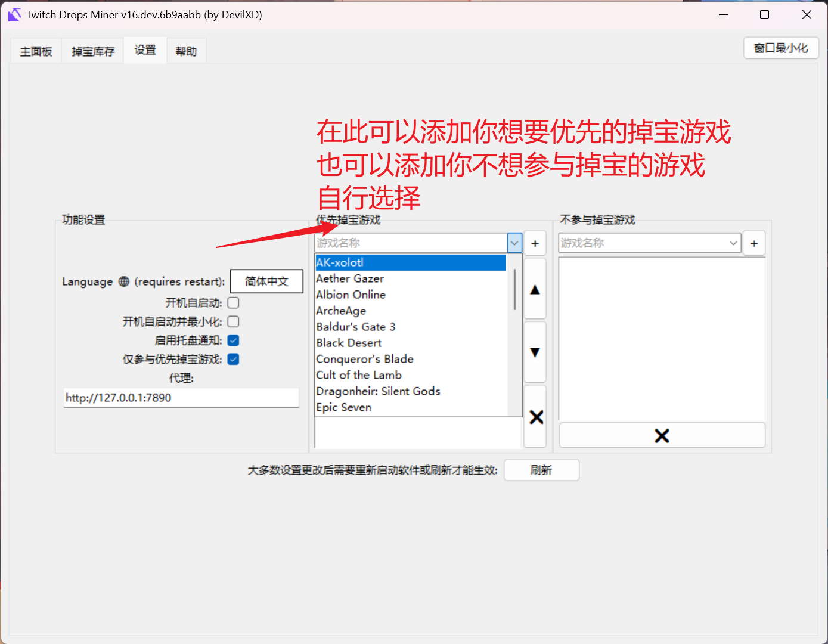The width and height of the screenshot is (828, 644).
Task: Open the 帮助 tab
Action: pyautogui.click(x=186, y=51)
